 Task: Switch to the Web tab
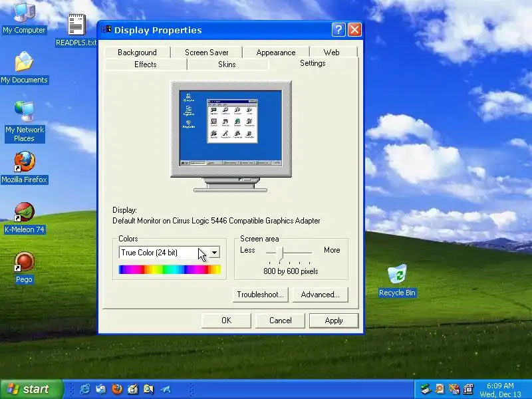click(x=331, y=53)
